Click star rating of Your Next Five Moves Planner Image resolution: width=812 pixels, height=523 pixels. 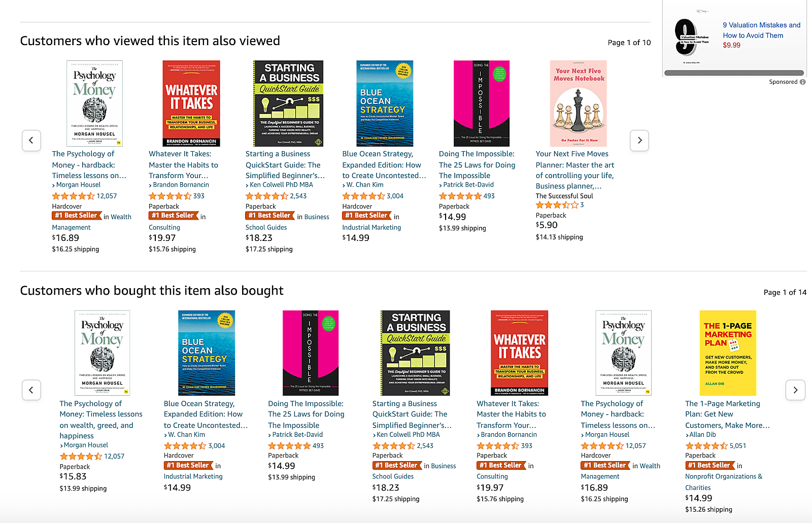coord(557,205)
